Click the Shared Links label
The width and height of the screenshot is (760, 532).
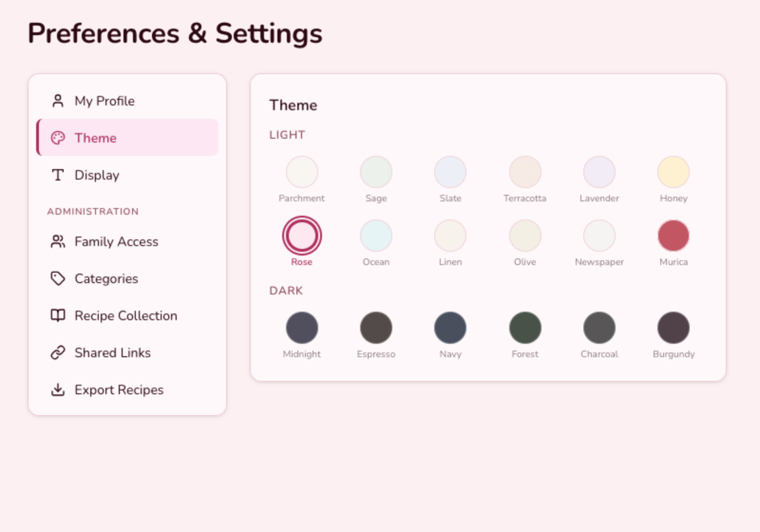pyautogui.click(x=113, y=352)
